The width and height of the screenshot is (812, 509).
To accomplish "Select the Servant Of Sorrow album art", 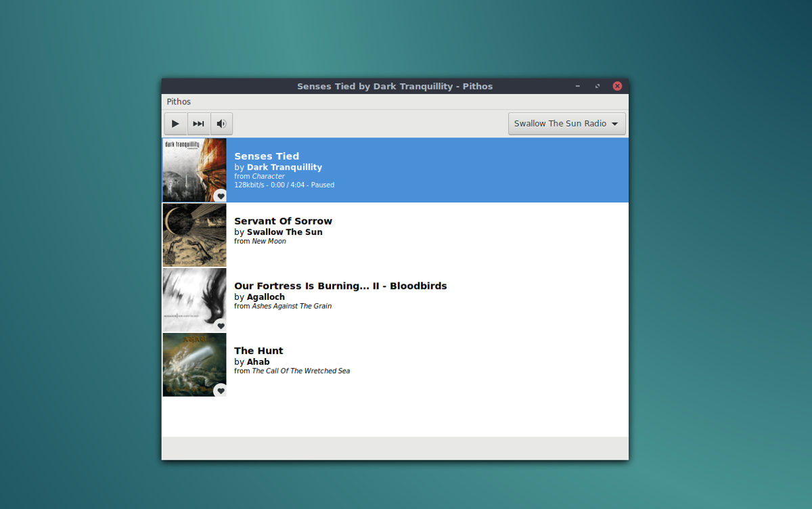I will [194, 236].
